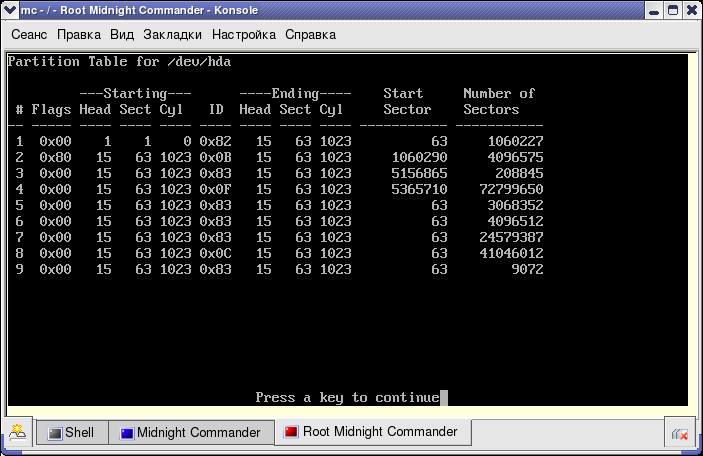Open the Настройка menu
This screenshot has width=703, height=456.
pos(244,35)
